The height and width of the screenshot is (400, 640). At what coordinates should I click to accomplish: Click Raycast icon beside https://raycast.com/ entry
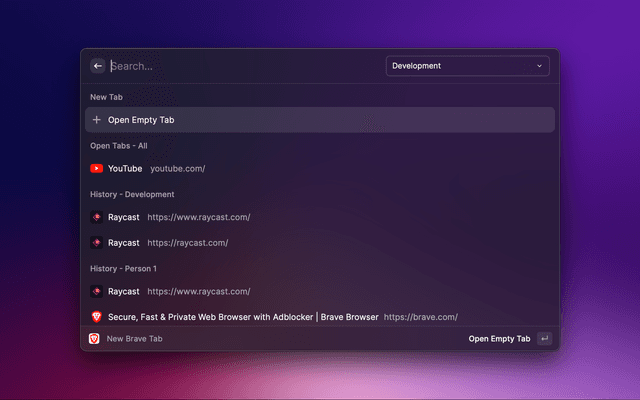click(x=97, y=243)
